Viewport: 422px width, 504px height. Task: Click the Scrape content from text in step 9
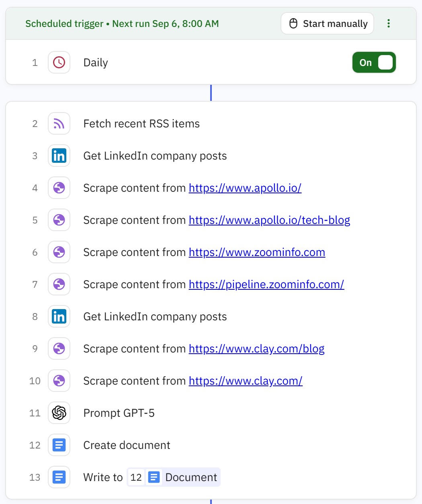(135, 348)
